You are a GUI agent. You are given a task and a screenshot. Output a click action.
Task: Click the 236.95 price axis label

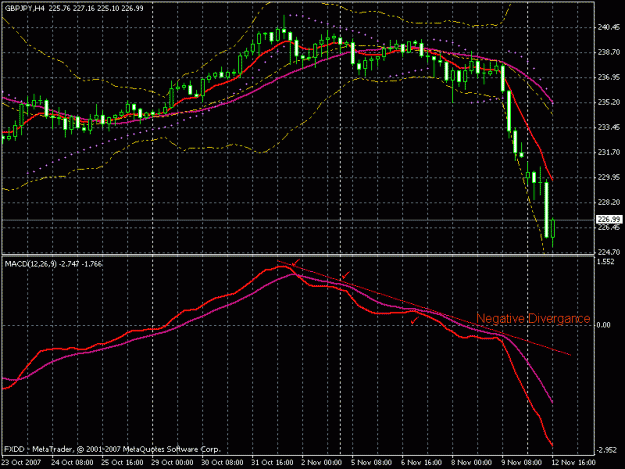tap(609, 77)
